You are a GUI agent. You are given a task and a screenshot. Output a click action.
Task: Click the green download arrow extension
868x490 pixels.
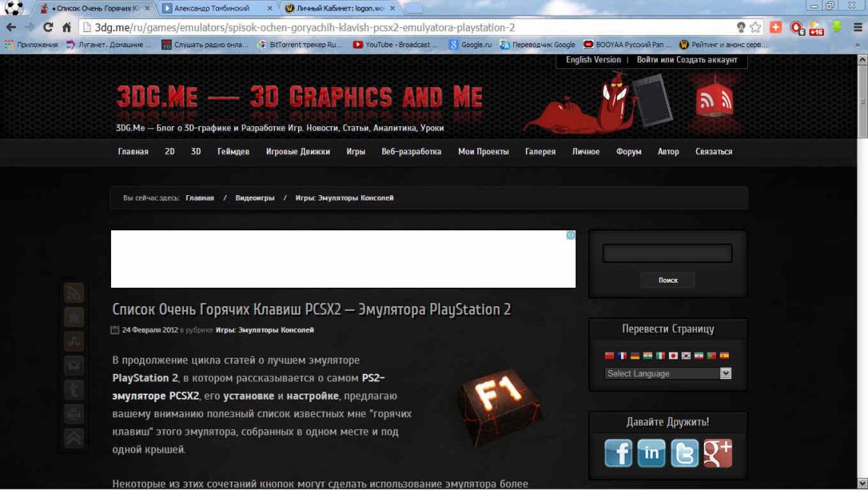pos(837,27)
